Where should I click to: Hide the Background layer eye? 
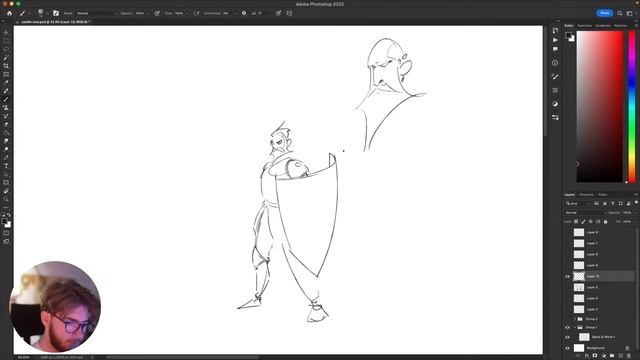coord(567,348)
